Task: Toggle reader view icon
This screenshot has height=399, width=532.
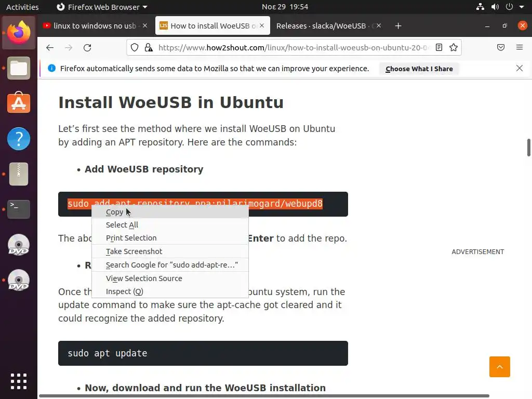Action: point(438,47)
